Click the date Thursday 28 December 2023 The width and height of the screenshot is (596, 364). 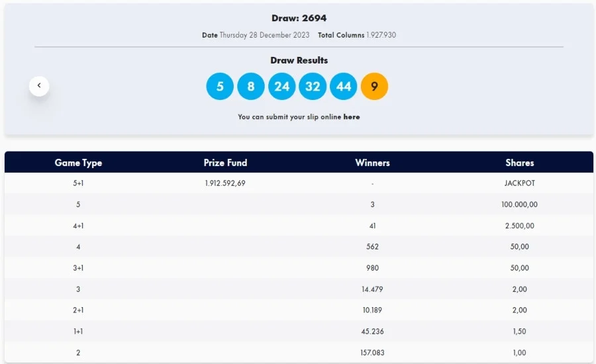(x=264, y=35)
